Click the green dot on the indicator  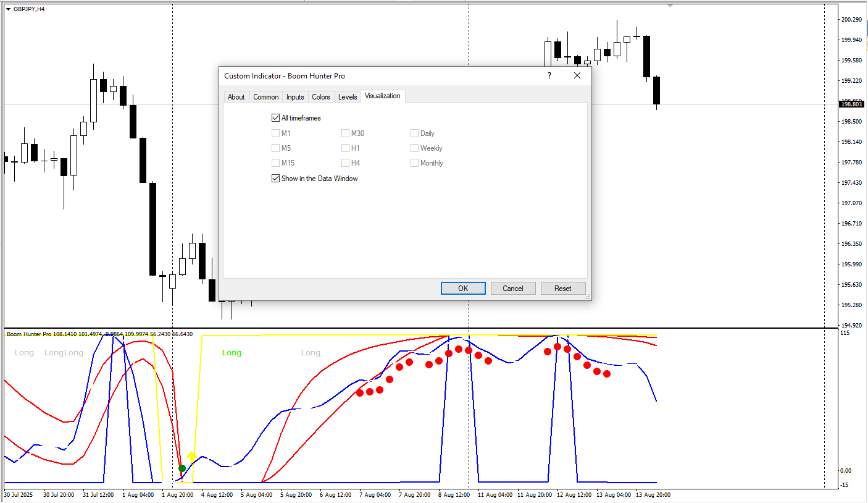point(182,468)
